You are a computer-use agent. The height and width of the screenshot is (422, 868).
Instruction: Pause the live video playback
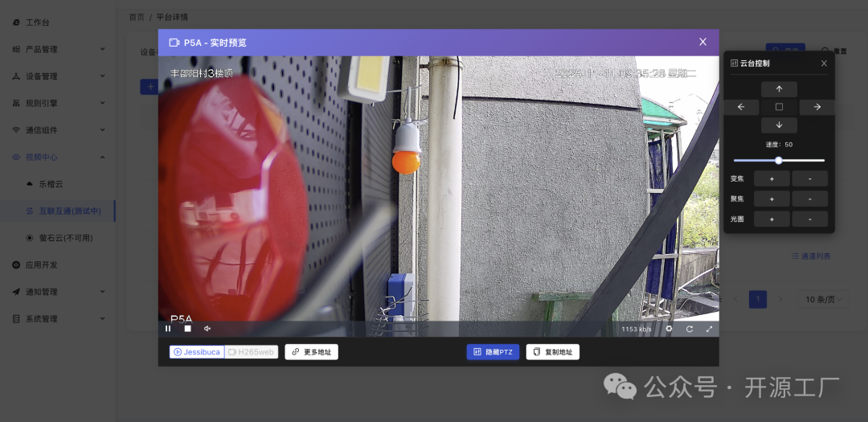point(168,329)
